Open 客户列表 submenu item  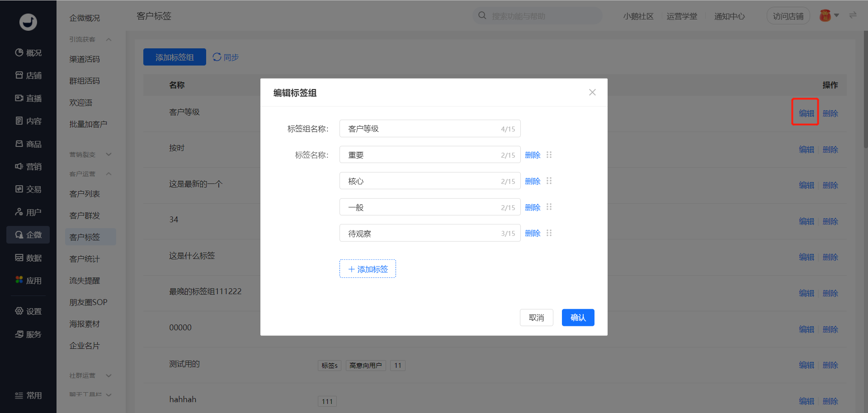(x=85, y=194)
